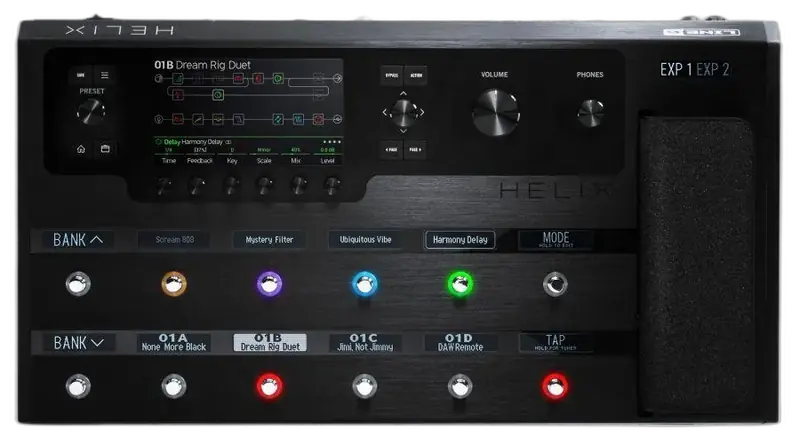The height and width of the screenshot is (438, 800).
Task: Click the ACTION button
Action: [x=416, y=76]
